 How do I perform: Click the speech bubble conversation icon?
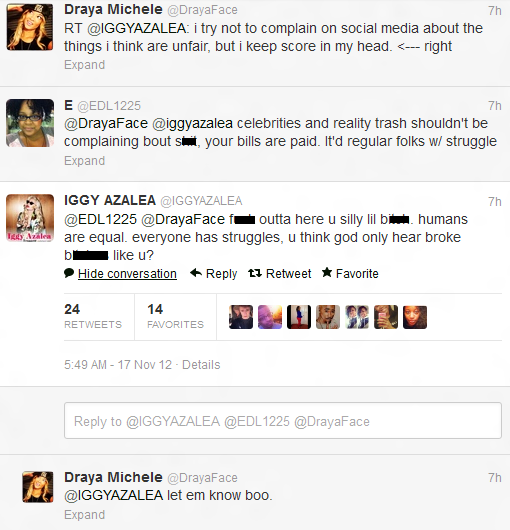[69, 273]
